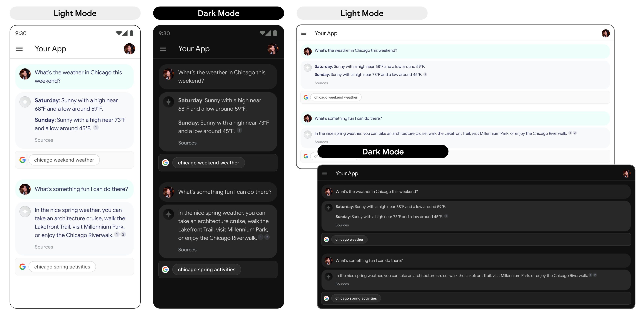Click the hamburger menu icon

coord(20,48)
